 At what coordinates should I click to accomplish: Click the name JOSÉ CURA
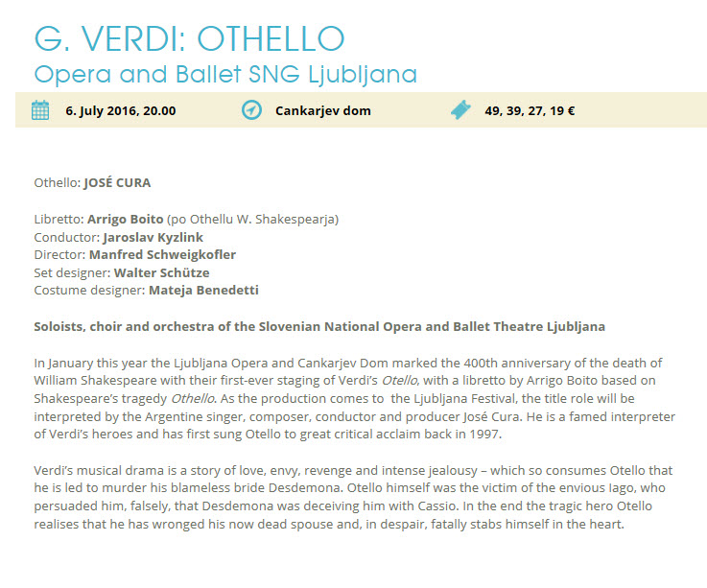(x=117, y=182)
